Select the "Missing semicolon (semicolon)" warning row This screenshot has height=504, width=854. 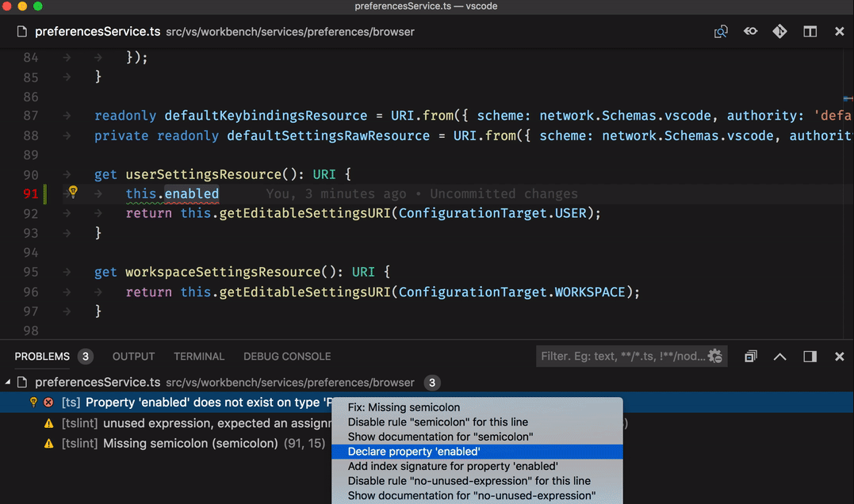click(x=190, y=444)
